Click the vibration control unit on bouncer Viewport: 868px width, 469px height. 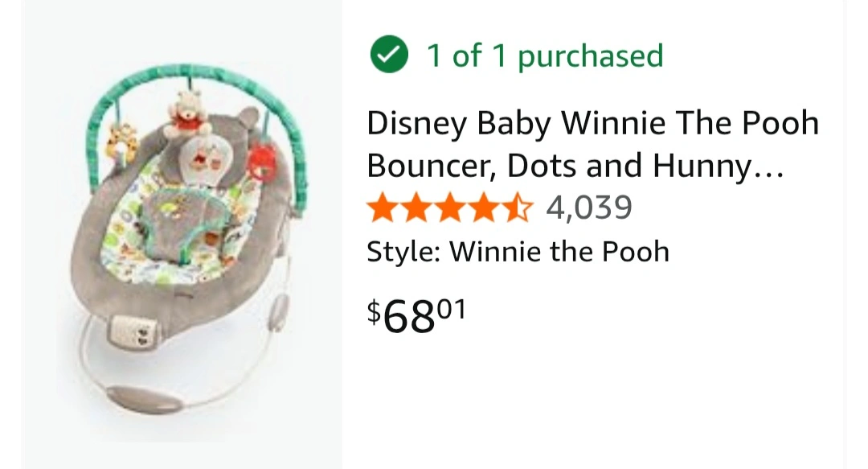[x=137, y=328]
